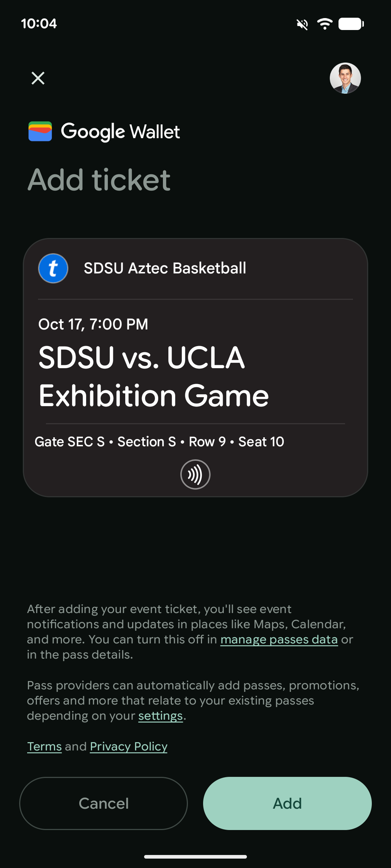Viewport: 391px width, 868px height.
Task: Tap the SDSU vs. UCLA Exhibition Game title
Action: tap(154, 376)
